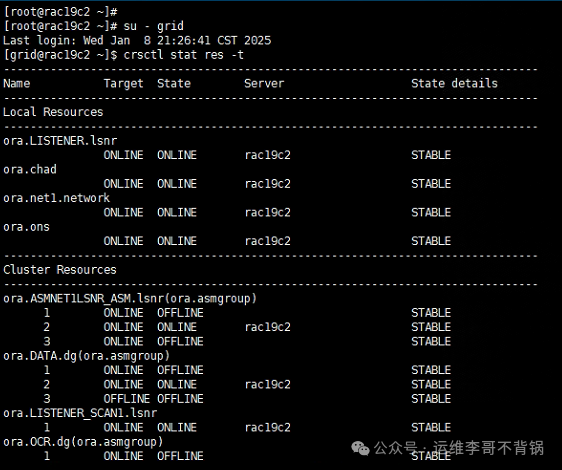Click the ora.OCR.dg(ora.asmgroup) resource line
The height and width of the screenshot is (470, 562).
83,442
